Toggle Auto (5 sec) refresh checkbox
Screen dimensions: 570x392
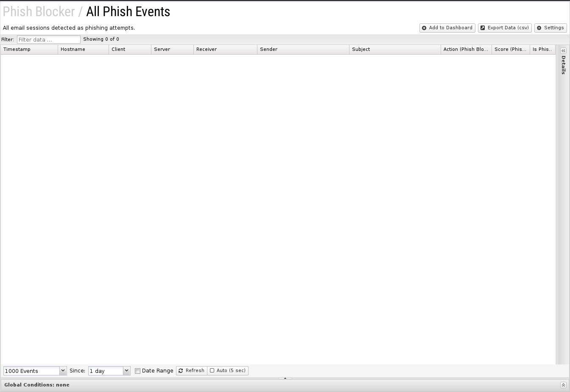click(212, 370)
